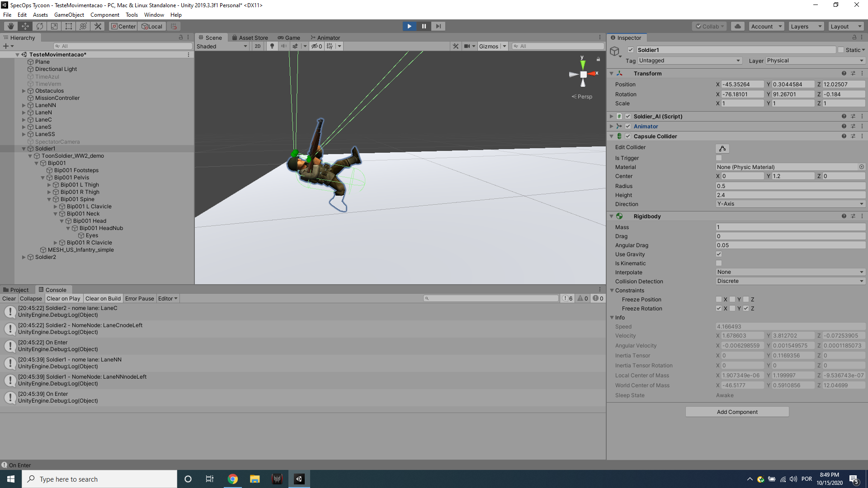
Task: Select the Rotate tool
Action: coord(40,26)
